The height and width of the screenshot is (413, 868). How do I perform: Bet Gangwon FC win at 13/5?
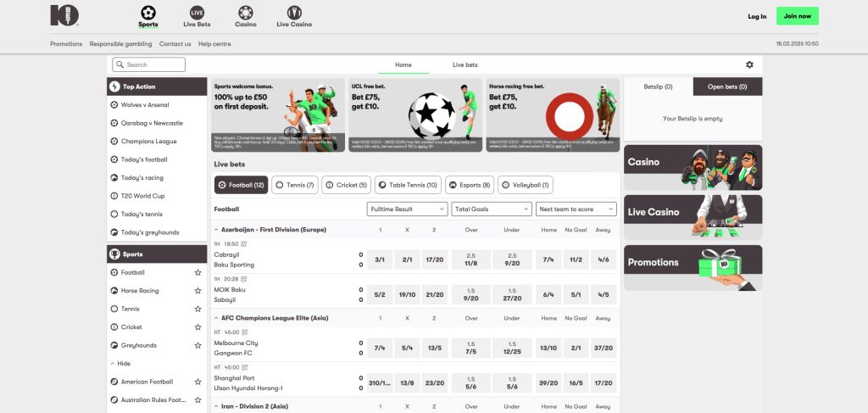(435, 348)
